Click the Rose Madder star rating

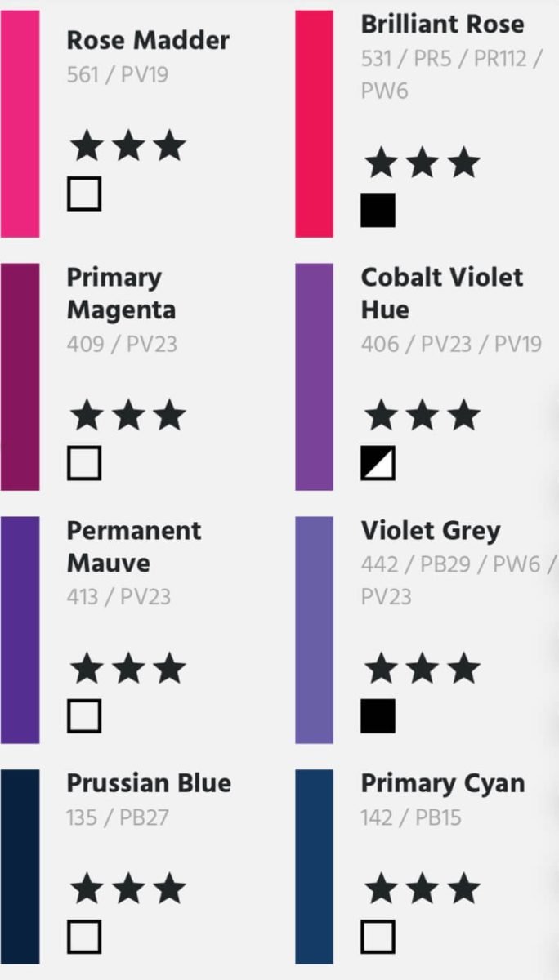(x=127, y=147)
